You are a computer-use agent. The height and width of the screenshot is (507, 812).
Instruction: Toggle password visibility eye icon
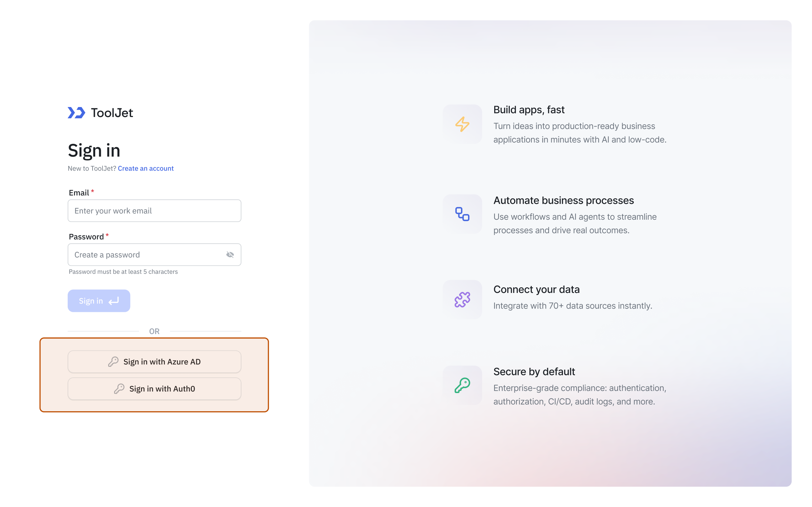click(230, 254)
